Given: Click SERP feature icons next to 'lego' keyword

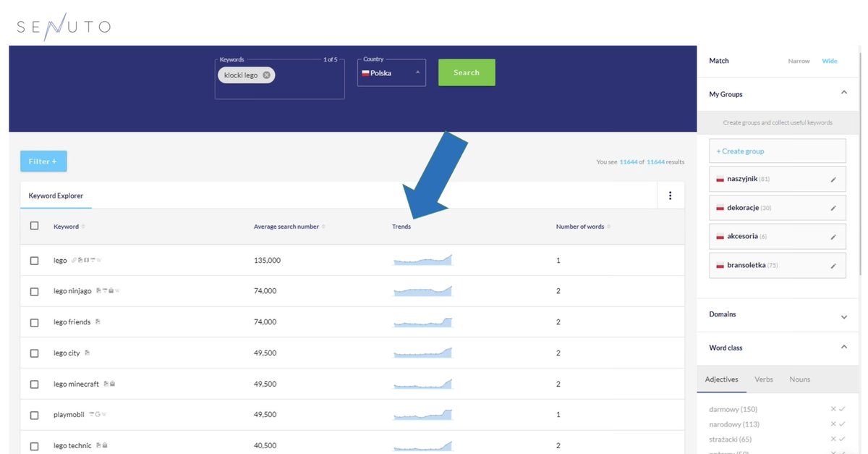Looking at the screenshot, I should point(86,260).
